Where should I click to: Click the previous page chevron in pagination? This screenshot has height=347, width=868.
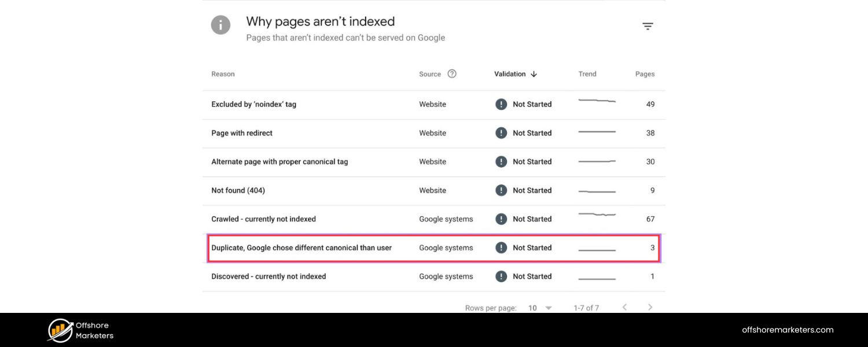624,307
